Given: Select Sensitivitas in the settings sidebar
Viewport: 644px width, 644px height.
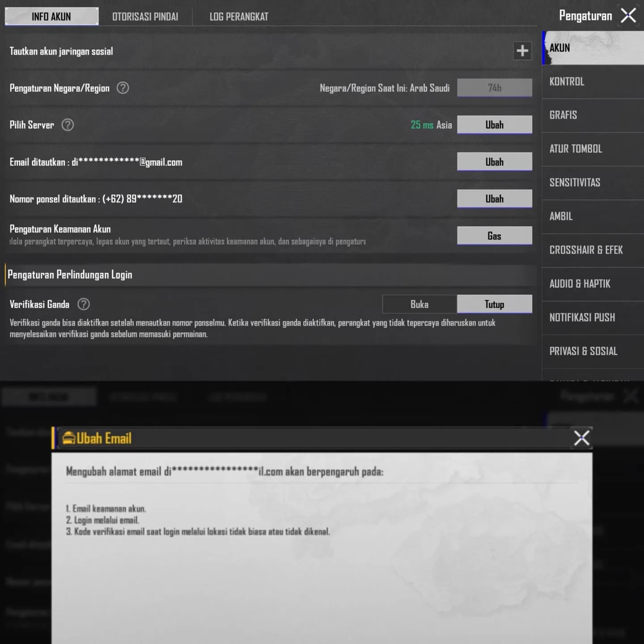Looking at the screenshot, I should point(593,183).
